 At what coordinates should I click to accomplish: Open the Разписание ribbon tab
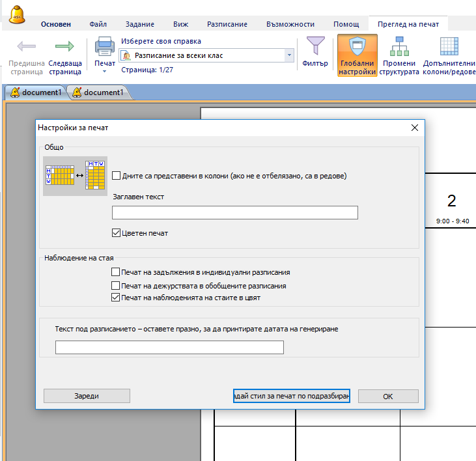coord(227,24)
